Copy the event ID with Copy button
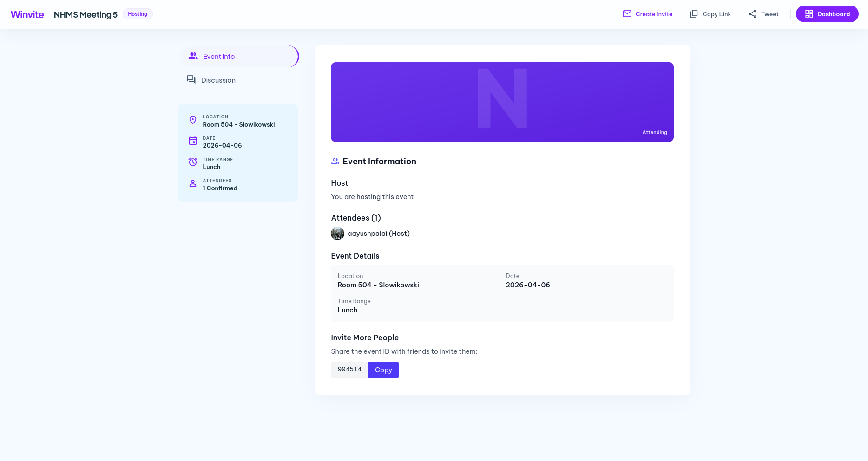The width and height of the screenshot is (868, 461). tap(384, 370)
